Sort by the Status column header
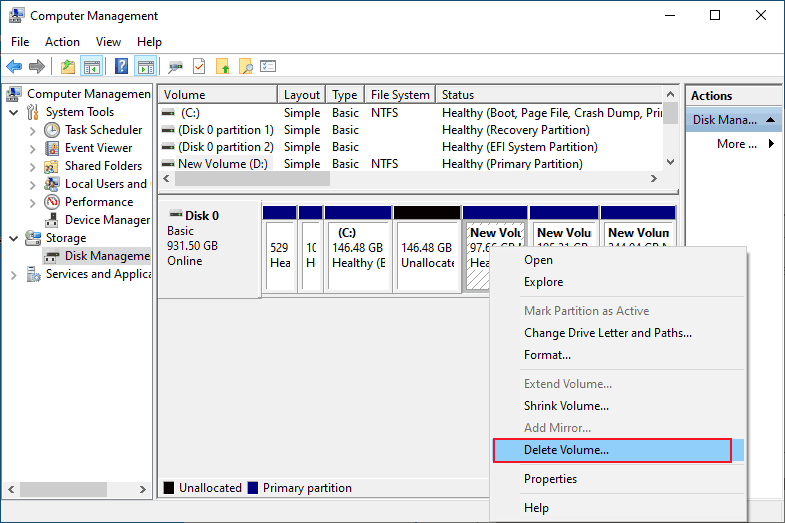Screen dimensions: 785x523 point(549,95)
